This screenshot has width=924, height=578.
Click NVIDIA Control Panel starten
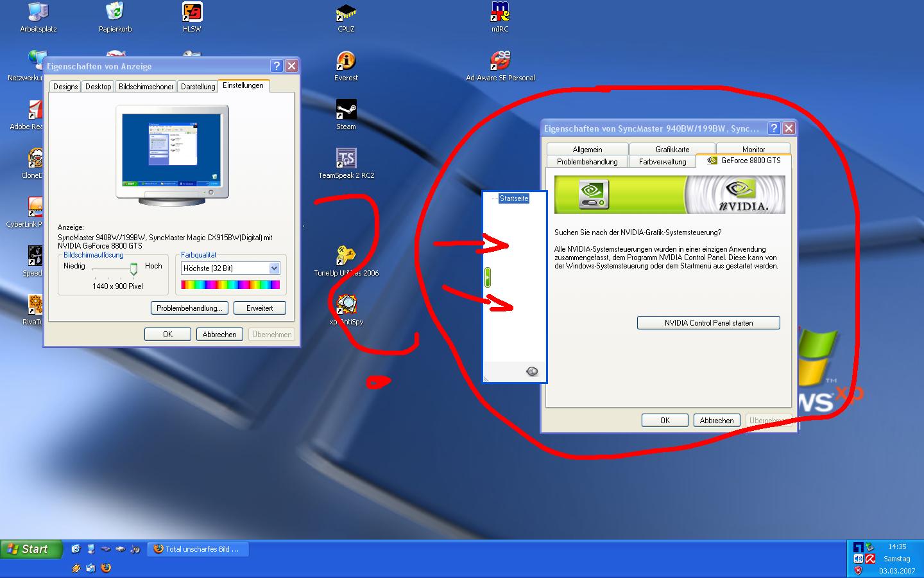[x=708, y=323]
